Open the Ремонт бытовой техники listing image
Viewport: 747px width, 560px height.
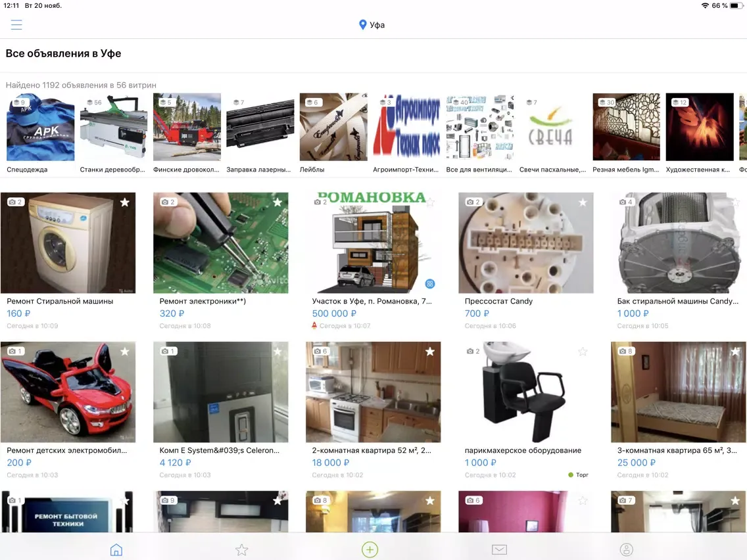pos(68,511)
